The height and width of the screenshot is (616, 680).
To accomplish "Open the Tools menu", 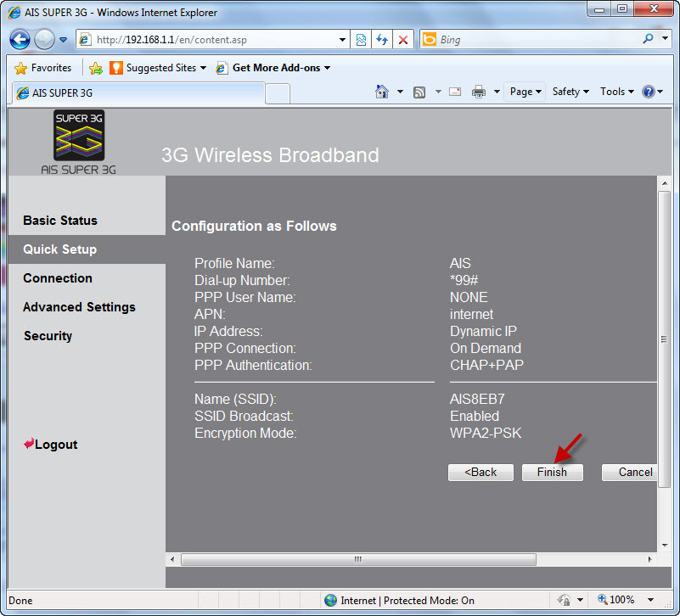I will [616, 92].
